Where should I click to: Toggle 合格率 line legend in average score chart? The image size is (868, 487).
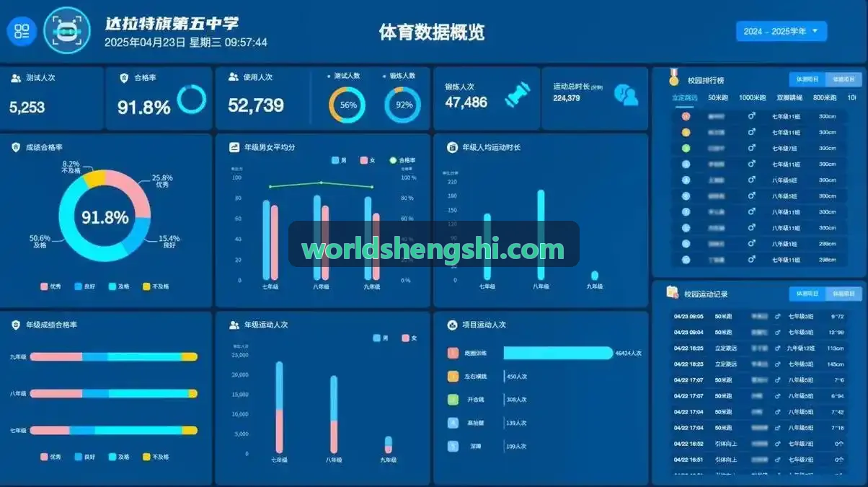[x=402, y=160]
